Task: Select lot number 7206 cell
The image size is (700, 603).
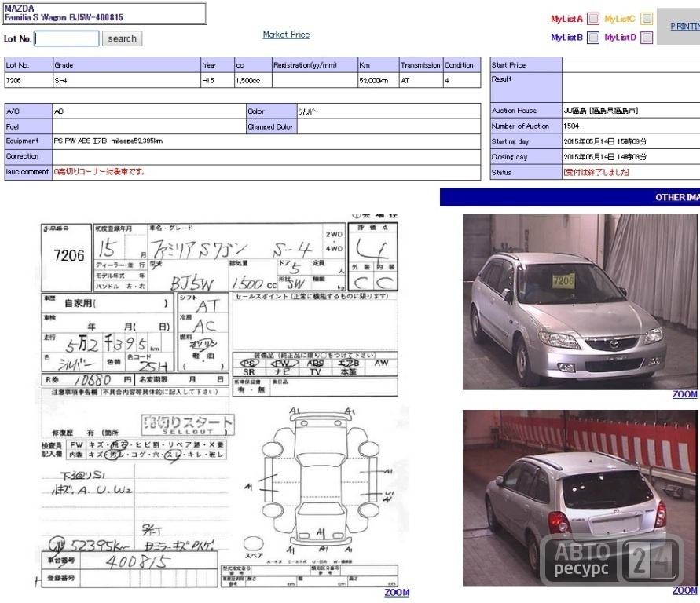Action: (x=28, y=80)
